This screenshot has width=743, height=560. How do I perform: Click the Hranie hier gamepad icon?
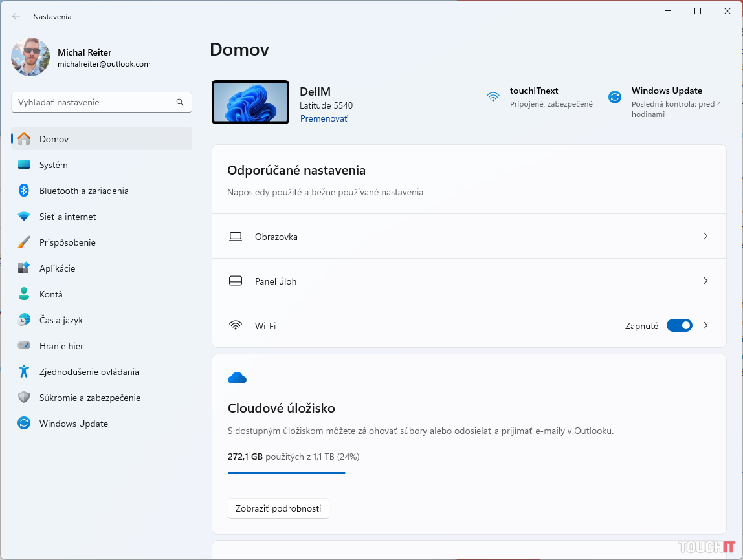pos(24,346)
